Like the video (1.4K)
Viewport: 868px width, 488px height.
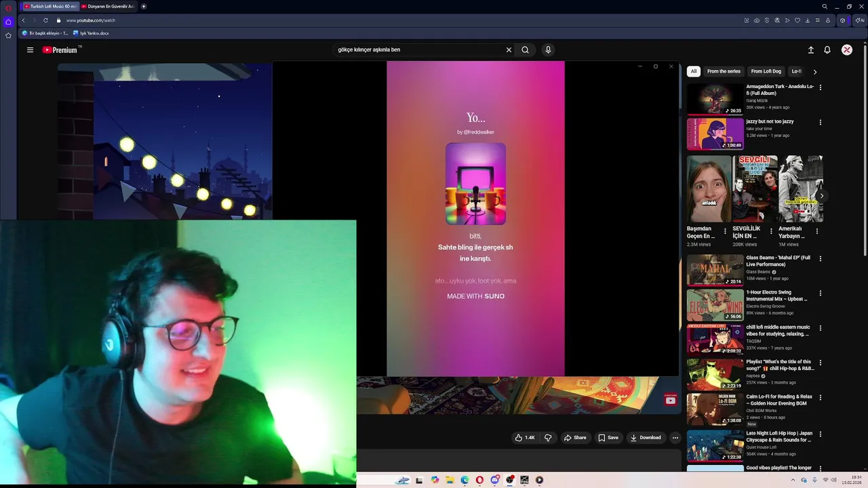click(x=525, y=438)
